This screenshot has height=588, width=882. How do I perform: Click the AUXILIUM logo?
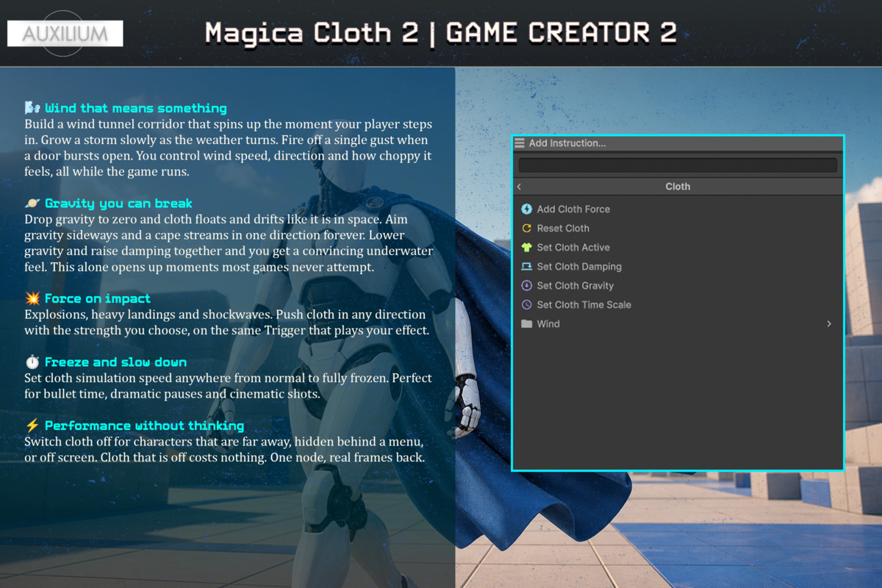[65, 34]
